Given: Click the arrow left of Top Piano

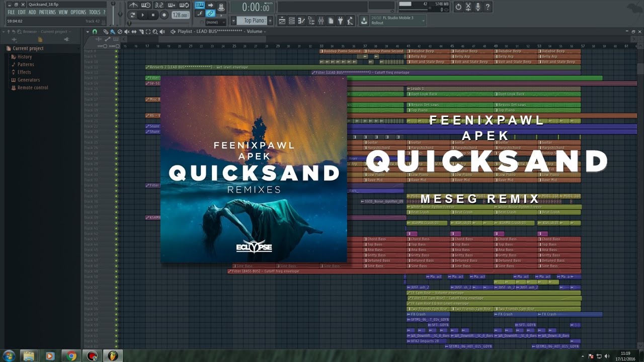Looking at the screenshot, I should point(234,21).
